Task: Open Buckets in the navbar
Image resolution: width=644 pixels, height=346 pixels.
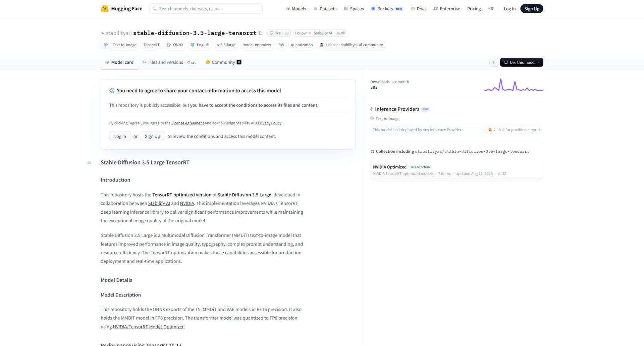Action: 387,9
